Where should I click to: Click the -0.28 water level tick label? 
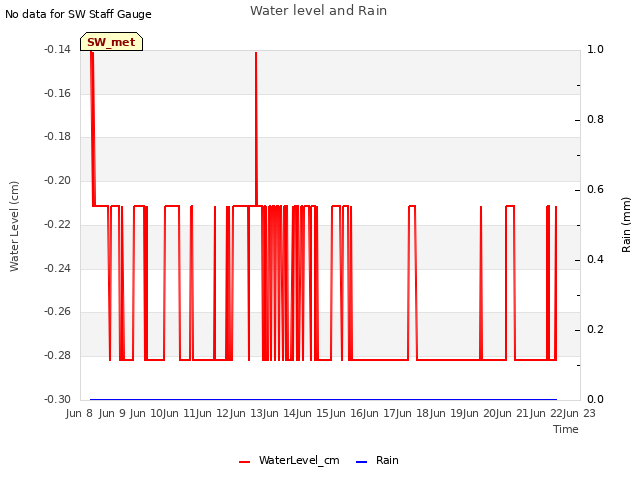[57, 356]
